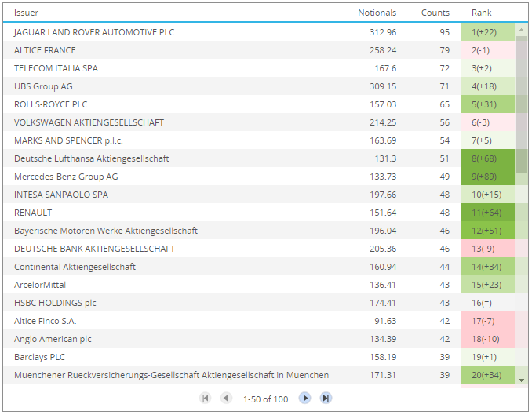The image size is (532, 415).
Task: Select the ALTICE FRANCE issuer
Action: pyautogui.click(x=45, y=50)
